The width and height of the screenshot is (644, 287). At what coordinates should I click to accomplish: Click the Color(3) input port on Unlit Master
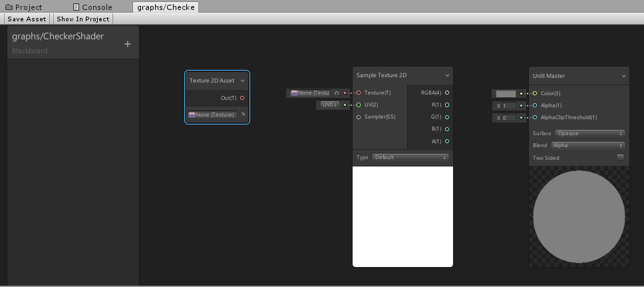[x=535, y=93]
